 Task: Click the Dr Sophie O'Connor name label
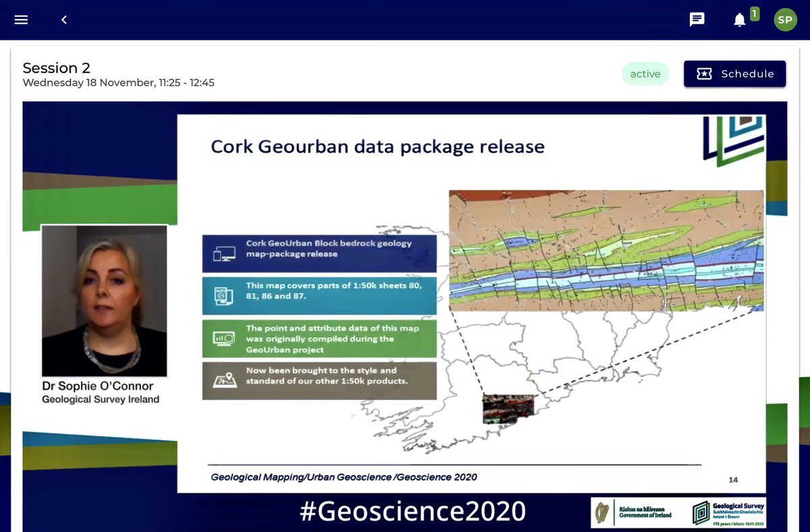(x=98, y=386)
